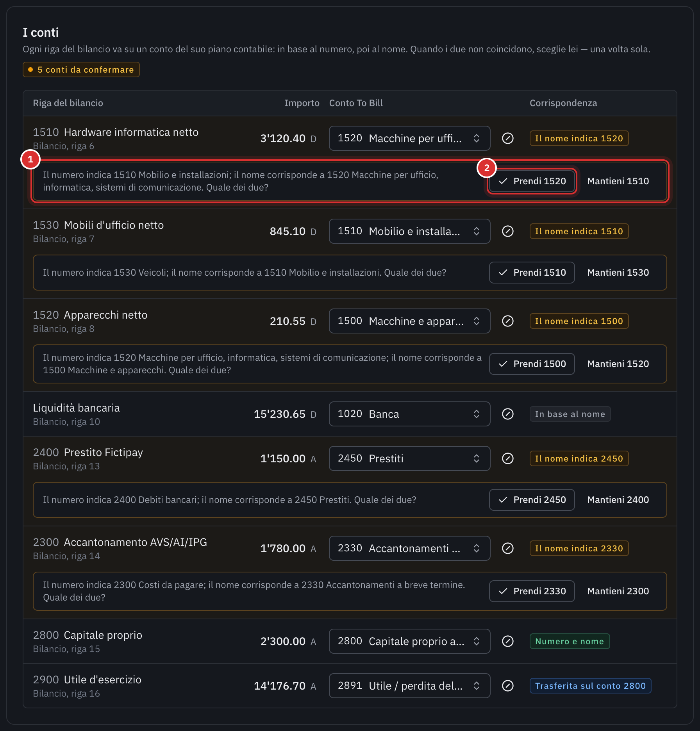This screenshot has height=731, width=700.
Task: Click Prendi 2330 button
Action: point(532,591)
